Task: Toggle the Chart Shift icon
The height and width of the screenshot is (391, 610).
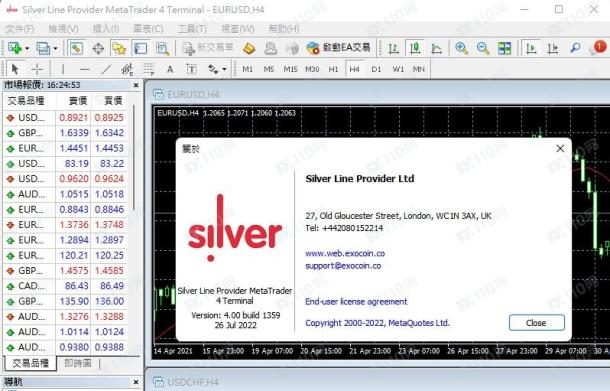Action: (x=553, y=48)
